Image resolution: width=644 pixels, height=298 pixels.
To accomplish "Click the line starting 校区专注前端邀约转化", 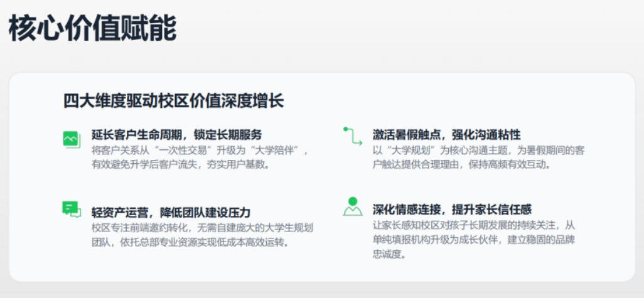I will [203, 228].
